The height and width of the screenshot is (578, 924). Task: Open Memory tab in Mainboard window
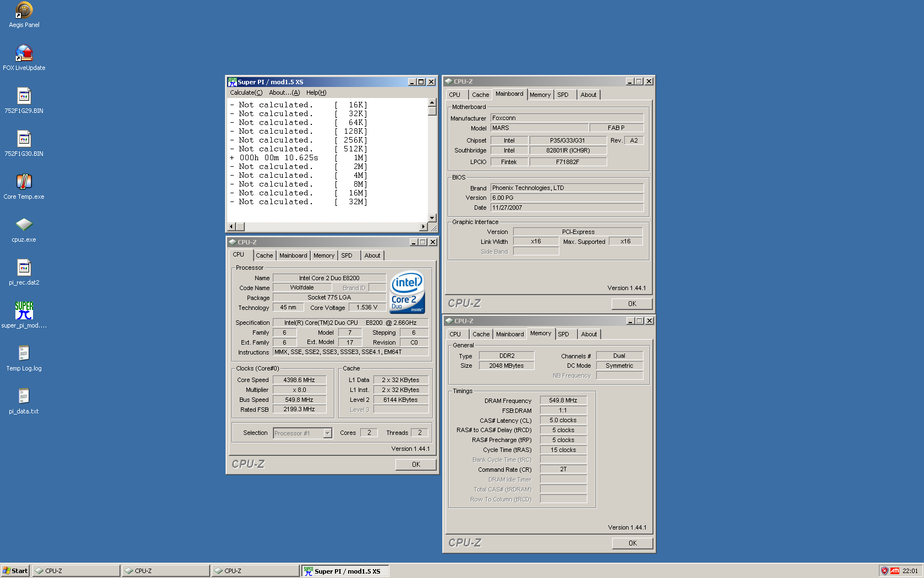[x=540, y=95]
